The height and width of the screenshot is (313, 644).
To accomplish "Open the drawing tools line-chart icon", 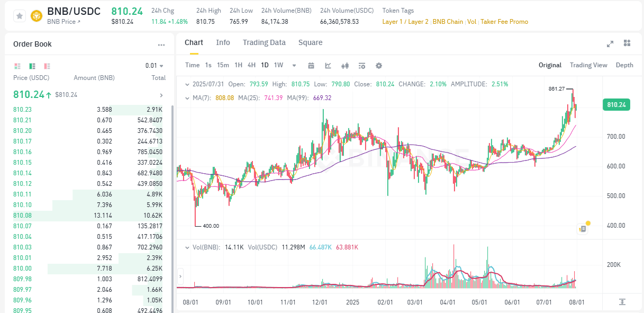I will [328, 66].
